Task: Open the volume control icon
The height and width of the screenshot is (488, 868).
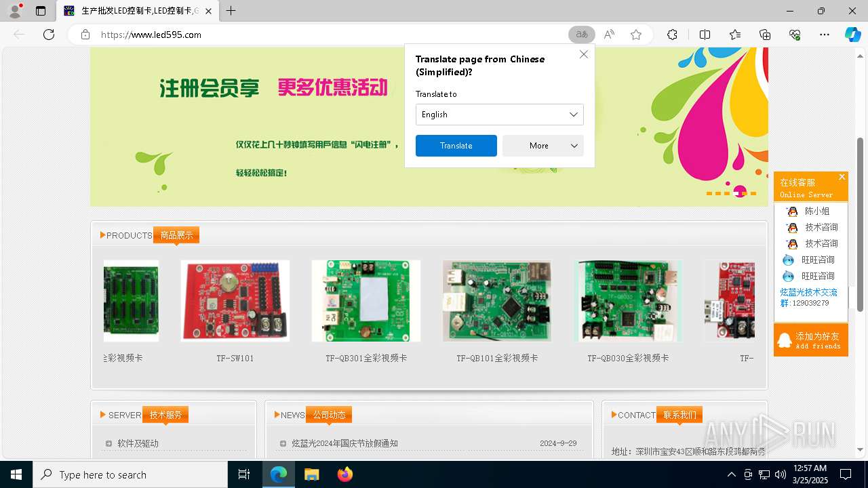Action: [x=781, y=474]
